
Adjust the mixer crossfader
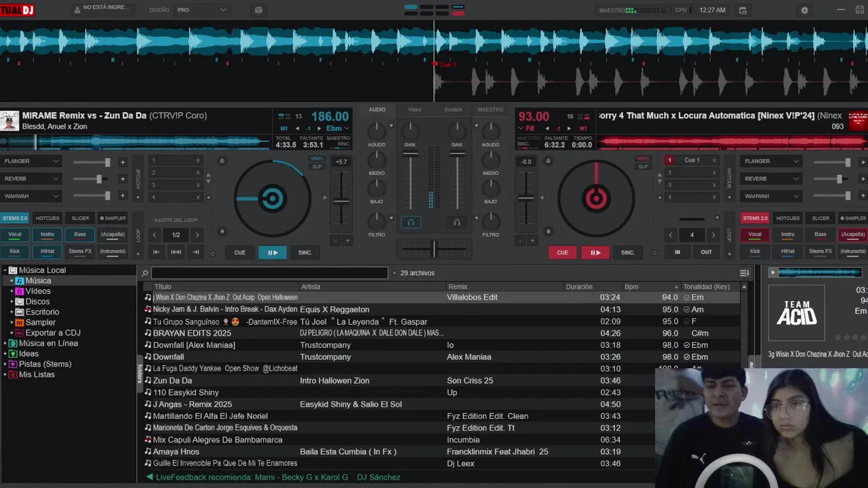click(x=434, y=249)
